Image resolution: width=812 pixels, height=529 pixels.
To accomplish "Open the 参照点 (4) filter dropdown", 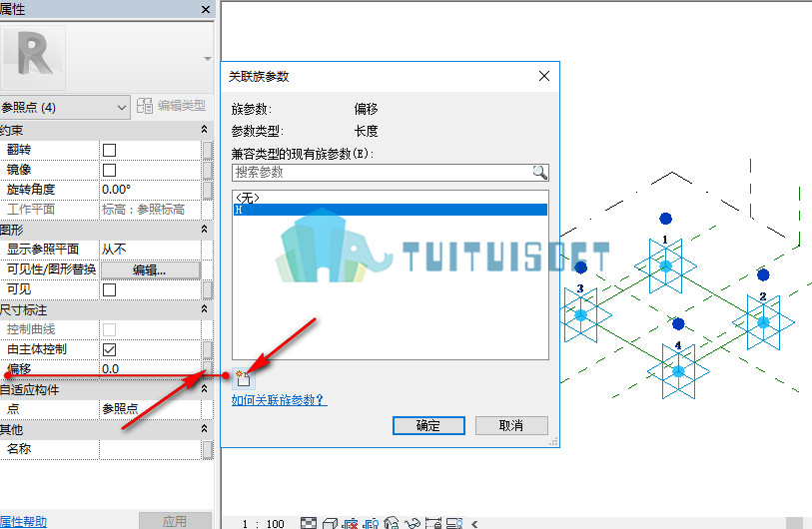I will (65, 107).
